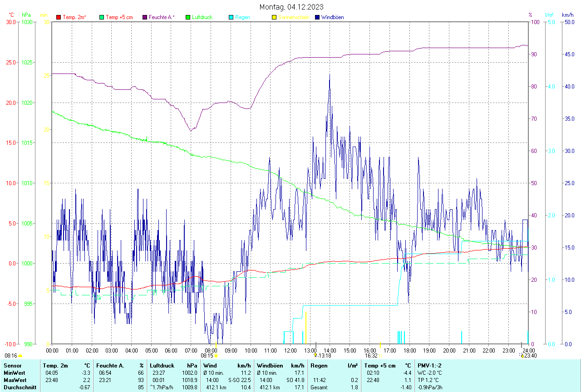Click the 'Regen' table column header
The height and width of the screenshot is (392, 581).
319,365
